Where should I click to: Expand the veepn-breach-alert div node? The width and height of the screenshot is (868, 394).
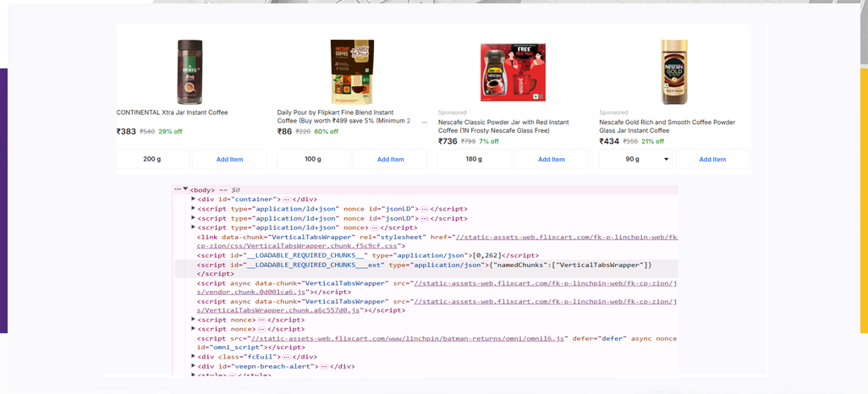coord(194,366)
